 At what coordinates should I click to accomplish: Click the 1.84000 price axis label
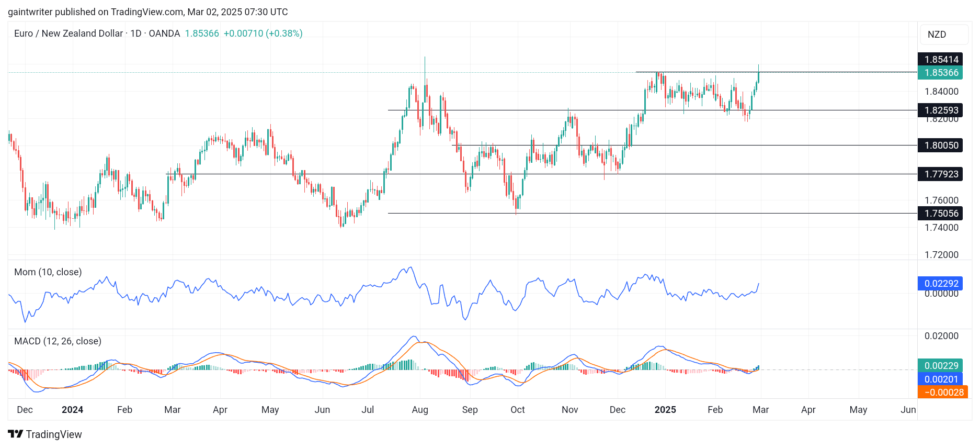(x=941, y=92)
